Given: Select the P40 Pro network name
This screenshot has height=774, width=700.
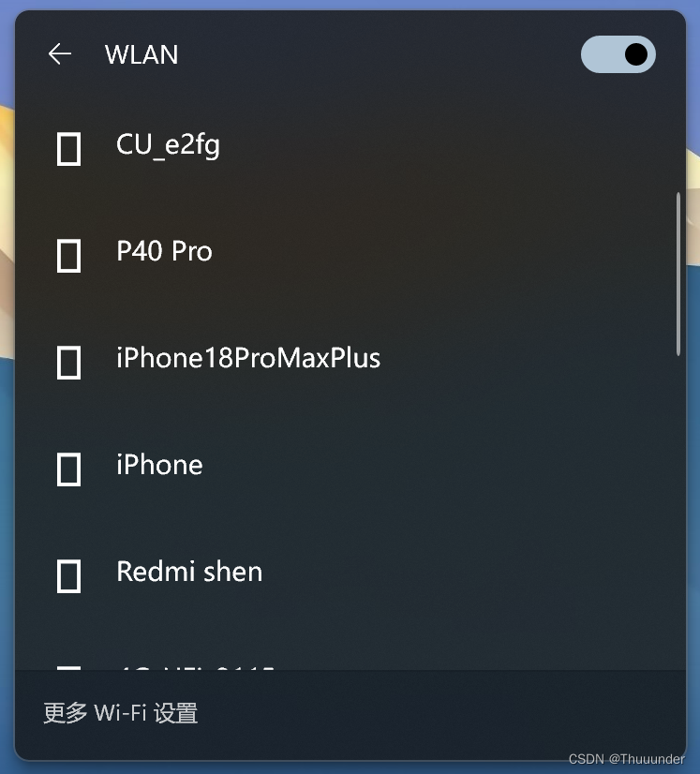Looking at the screenshot, I should 164,251.
